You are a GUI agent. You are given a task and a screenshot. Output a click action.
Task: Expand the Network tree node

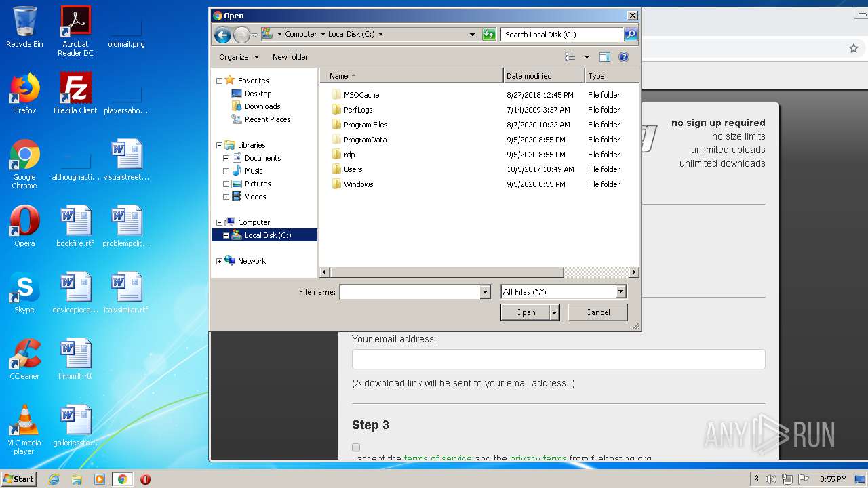tap(219, 261)
